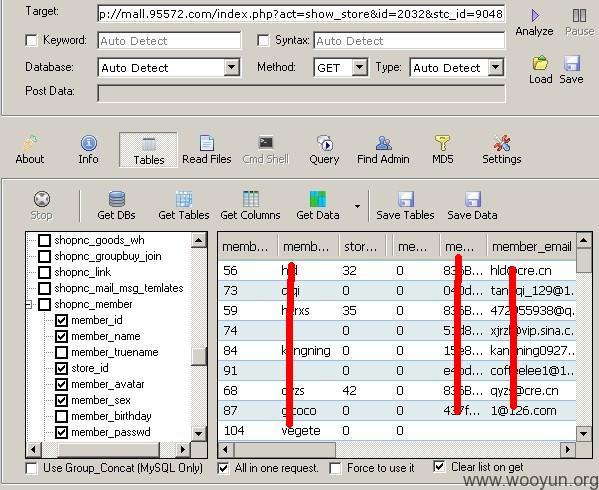Click the Save Data disk icon

coord(473,199)
